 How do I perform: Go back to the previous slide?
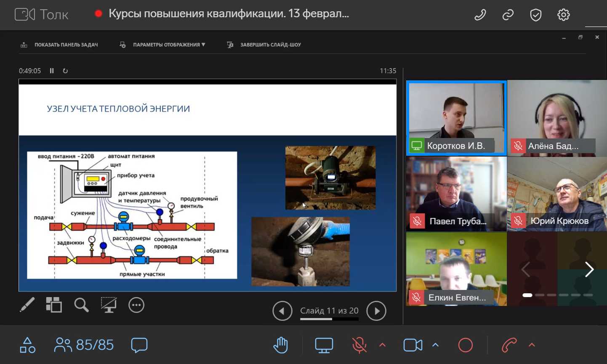point(282,311)
